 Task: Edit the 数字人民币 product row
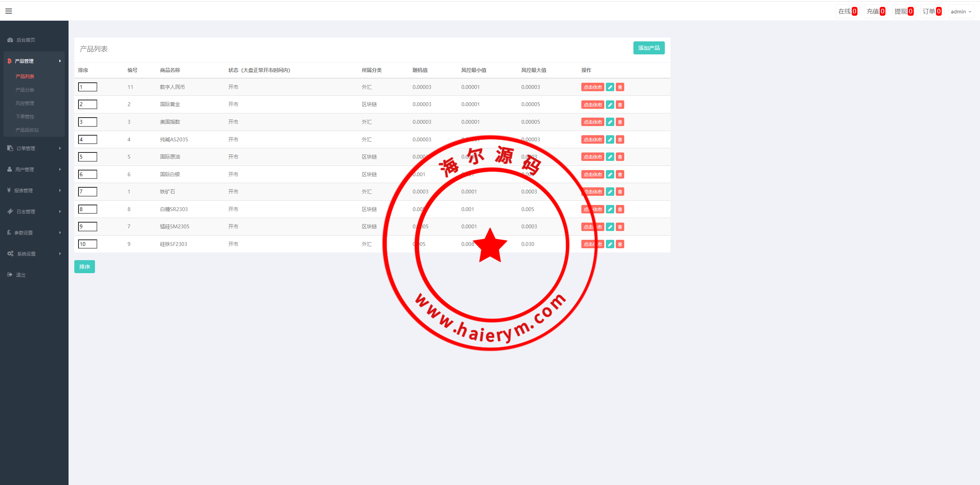[x=610, y=87]
